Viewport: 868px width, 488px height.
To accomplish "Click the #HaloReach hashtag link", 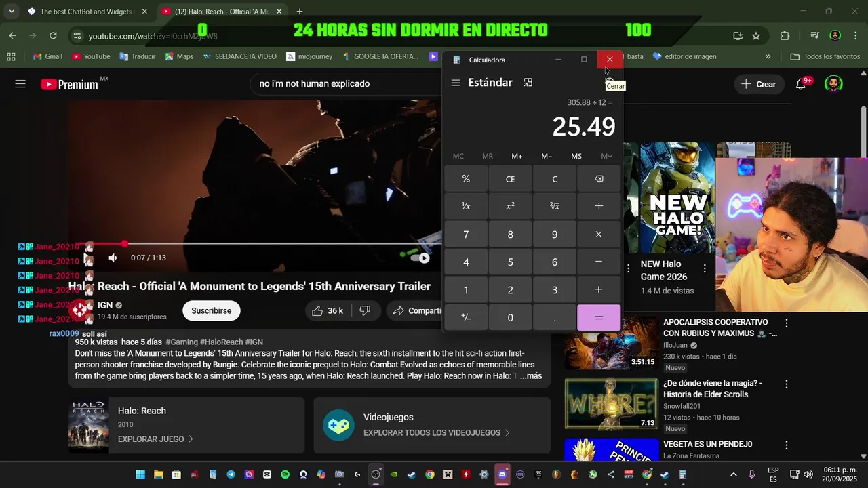I will (x=221, y=342).
